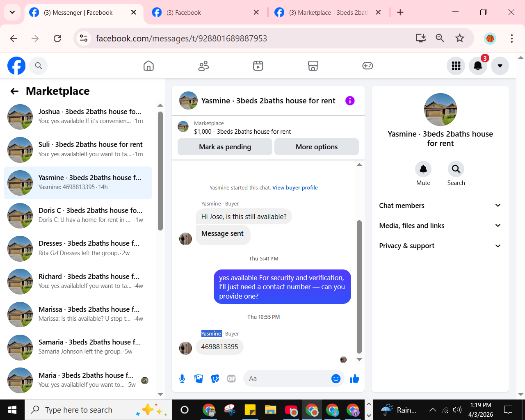Reload the page with refresh icon
The height and width of the screenshot is (420, 525).
pos(57,38)
